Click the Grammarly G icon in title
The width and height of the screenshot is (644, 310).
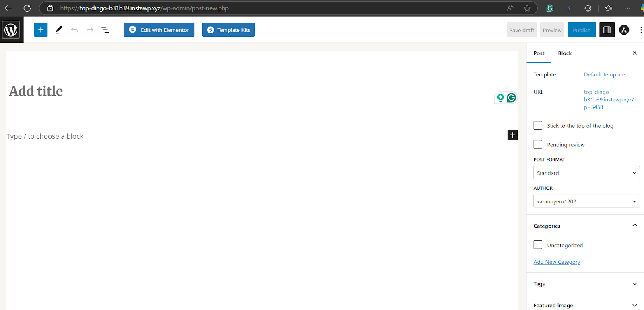[511, 98]
